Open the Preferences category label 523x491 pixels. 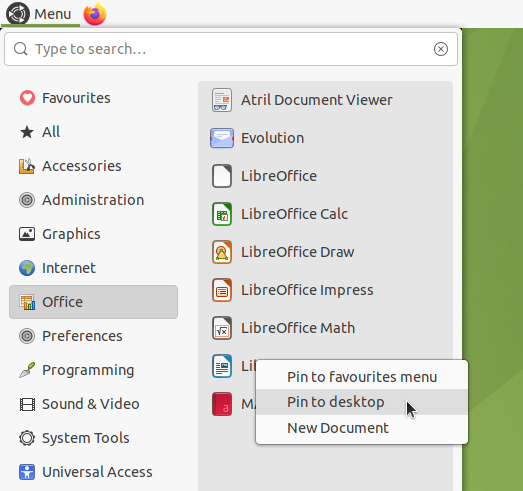82,336
